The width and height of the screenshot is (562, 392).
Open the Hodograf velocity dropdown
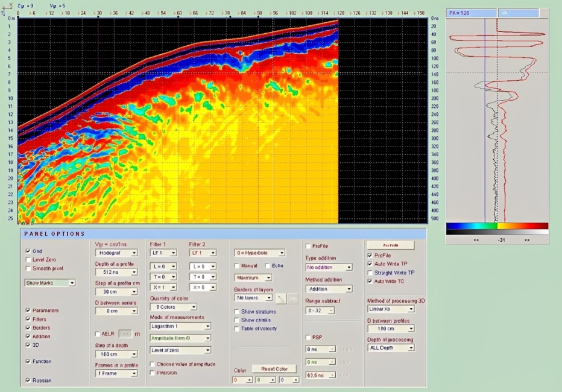[x=116, y=253]
